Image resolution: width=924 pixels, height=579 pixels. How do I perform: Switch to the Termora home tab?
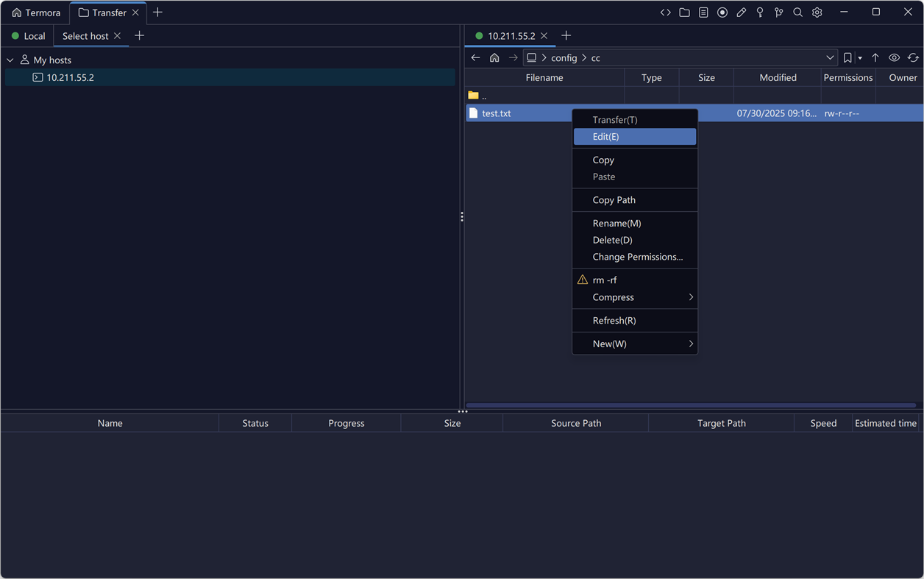point(36,13)
